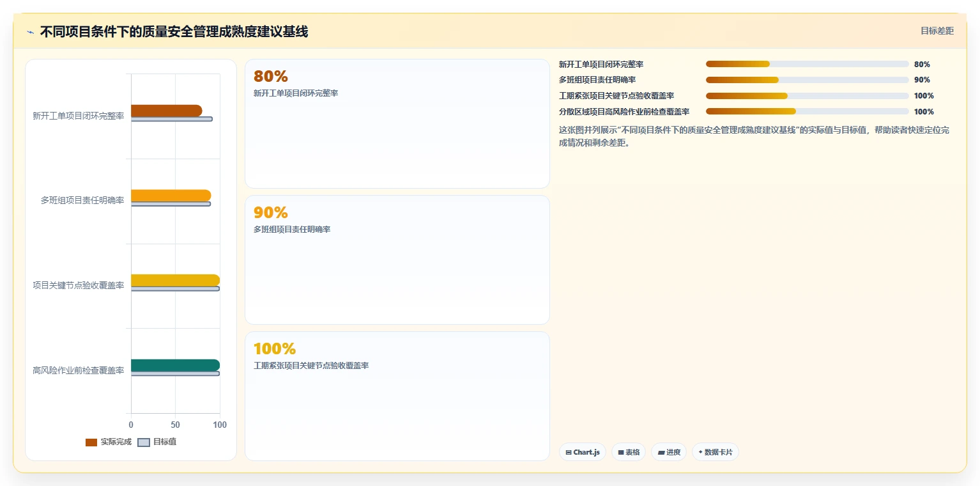Screen dimensions: 980x486
Task: Toggle the 实际完成 legend swatch
Action: coord(91,442)
